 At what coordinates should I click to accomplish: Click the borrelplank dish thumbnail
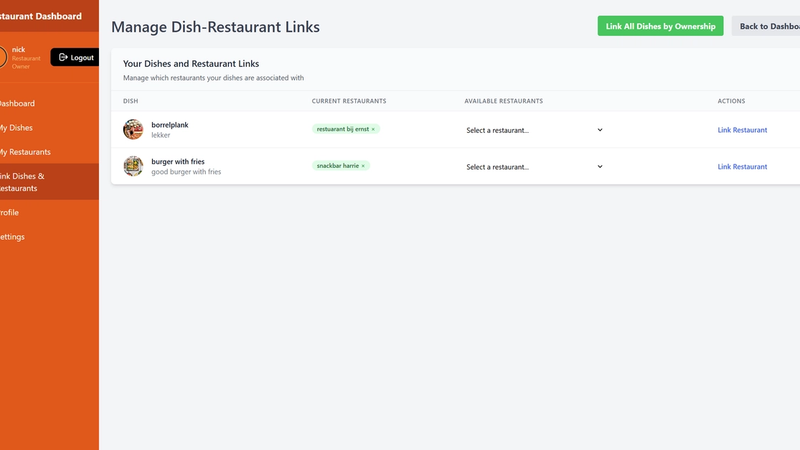click(133, 130)
